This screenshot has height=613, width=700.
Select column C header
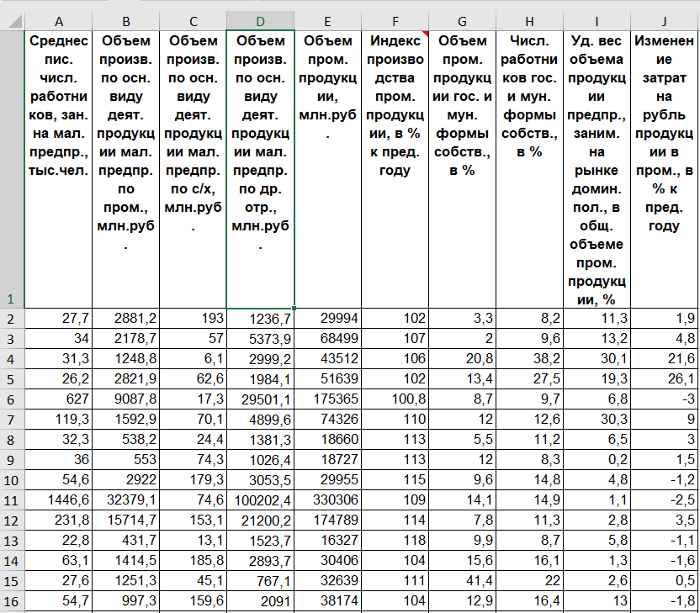click(194, 21)
